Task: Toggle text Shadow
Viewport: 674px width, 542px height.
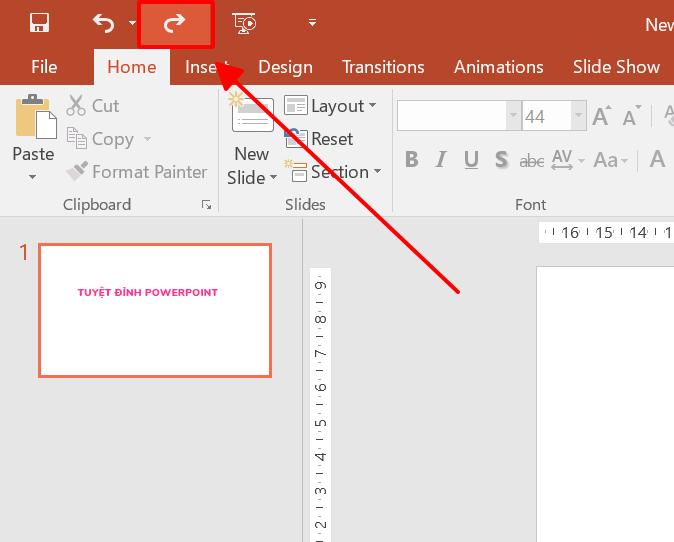Action: click(x=501, y=159)
